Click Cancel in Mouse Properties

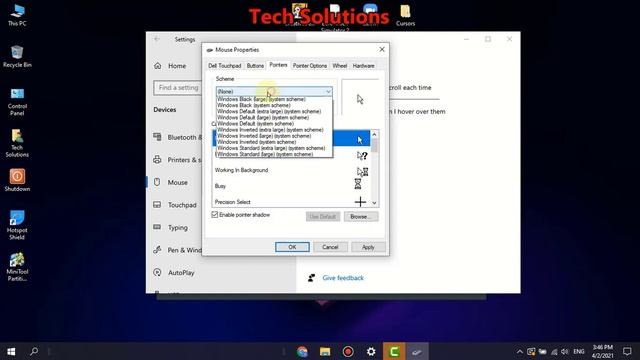(x=330, y=247)
